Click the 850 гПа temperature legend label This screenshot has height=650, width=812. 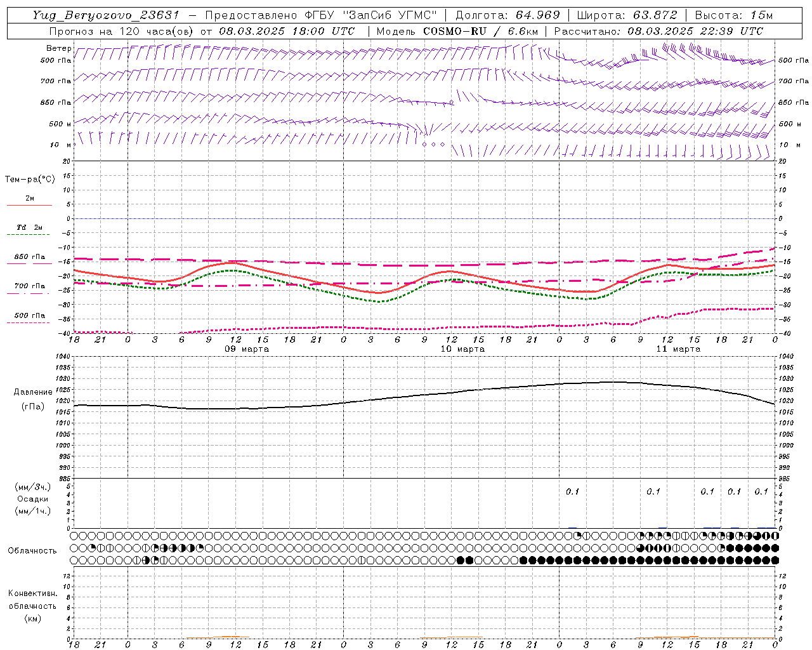pyautogui.click(x=30, y=257)
